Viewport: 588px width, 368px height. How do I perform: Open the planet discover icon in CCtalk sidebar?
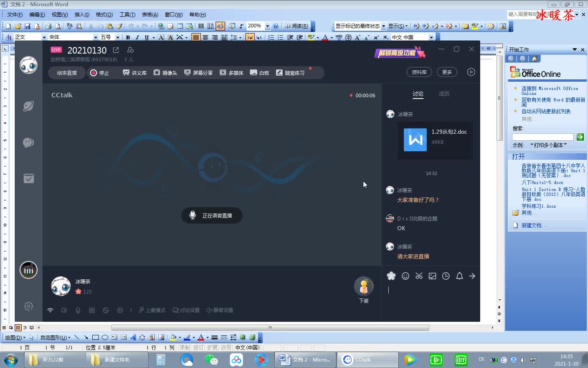(28, 106)
